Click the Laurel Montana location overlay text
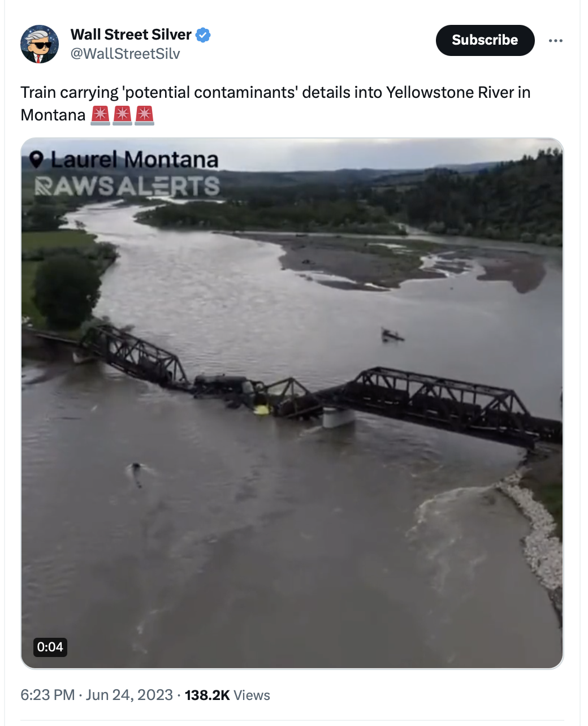The width and height of the screenshot is (588, 726). (x=135, y=160)
